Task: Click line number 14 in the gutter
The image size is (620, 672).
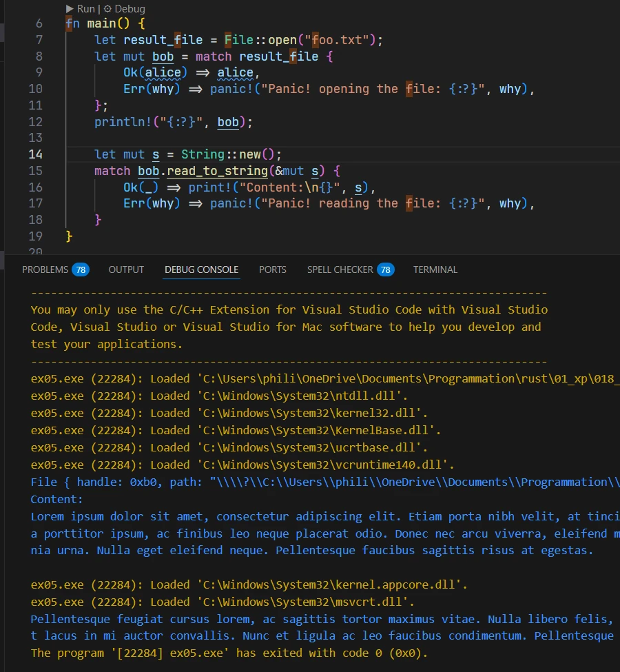Action: (x=35, y=154)
